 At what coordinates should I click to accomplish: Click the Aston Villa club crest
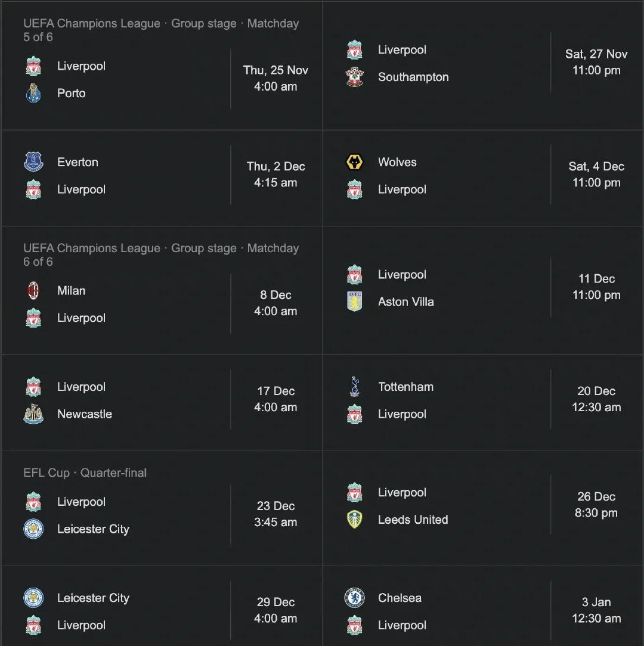(x=354, y=302)
